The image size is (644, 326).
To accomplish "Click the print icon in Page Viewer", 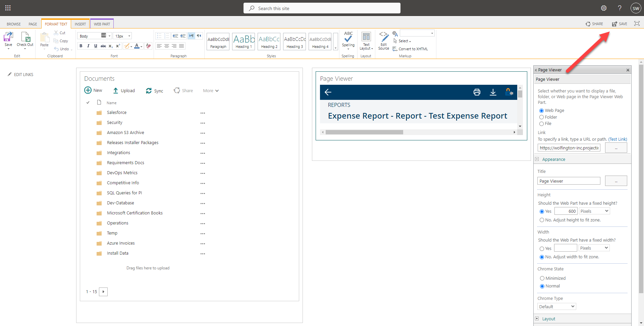I will (x=477, y=92).
